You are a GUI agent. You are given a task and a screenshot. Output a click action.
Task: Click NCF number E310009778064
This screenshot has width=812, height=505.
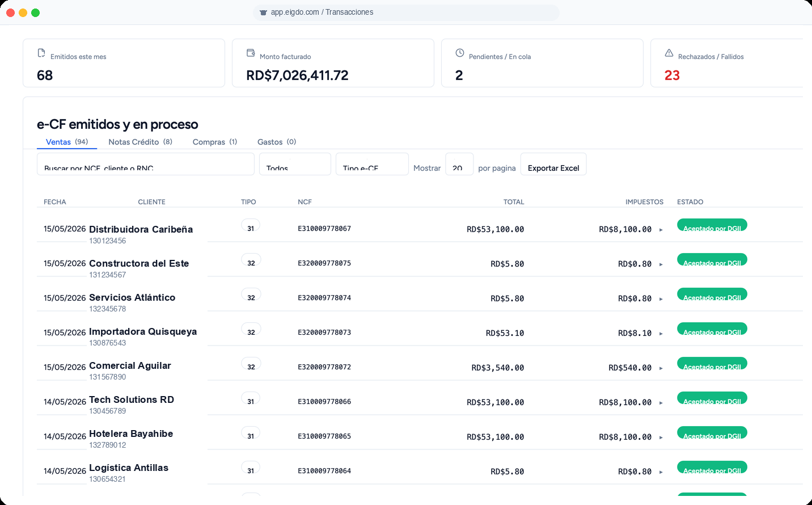[324, 471]
